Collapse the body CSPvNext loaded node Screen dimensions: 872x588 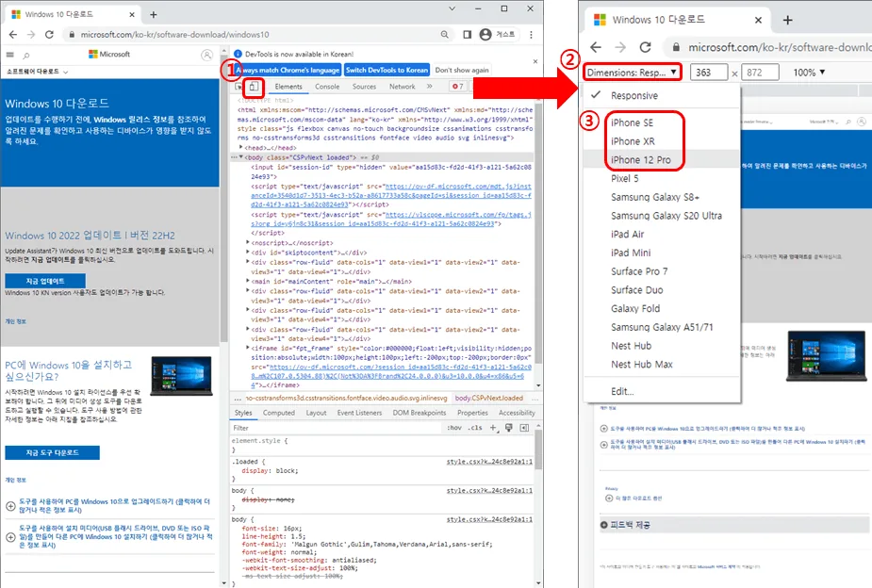tap(240, 157)
